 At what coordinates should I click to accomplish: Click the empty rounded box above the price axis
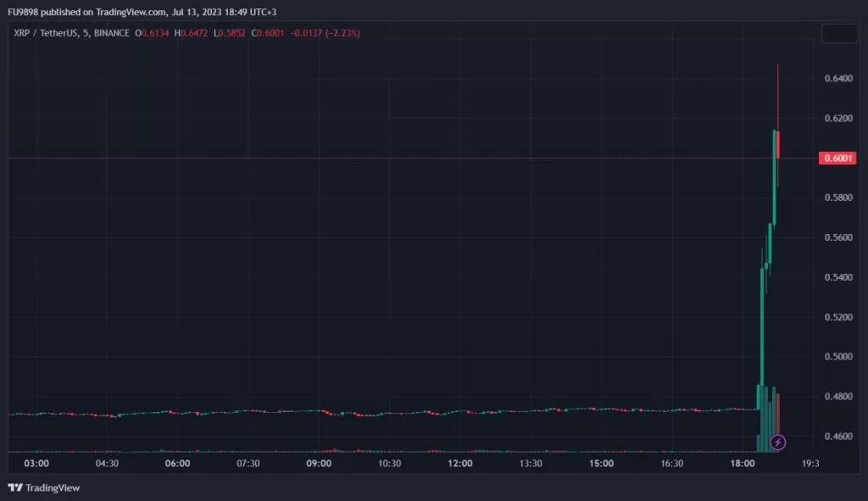coord(839,34)
